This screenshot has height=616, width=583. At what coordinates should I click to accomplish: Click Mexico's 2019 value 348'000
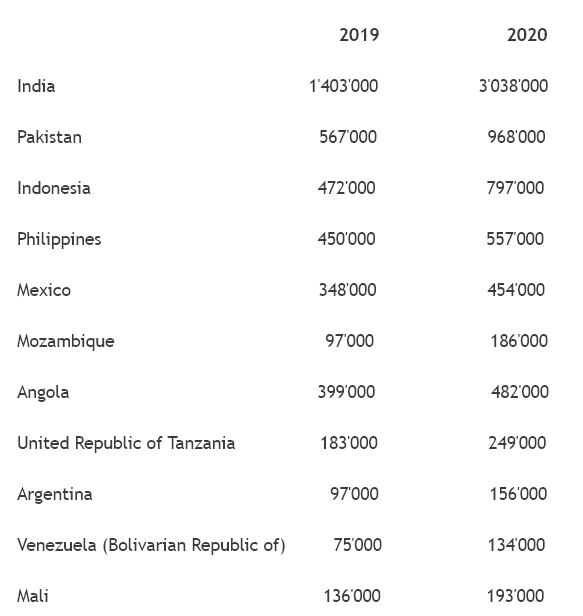(x=348, y=290)
